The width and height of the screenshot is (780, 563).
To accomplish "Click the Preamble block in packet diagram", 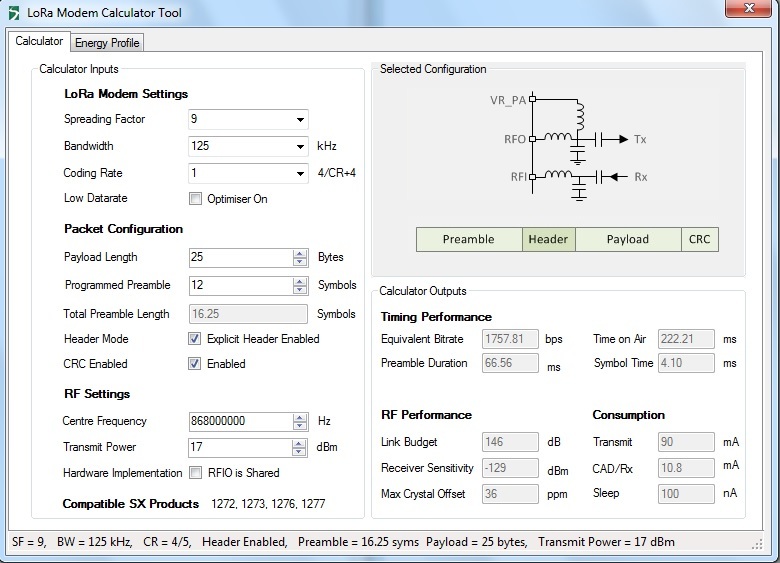I will click(x=468, y=239).
